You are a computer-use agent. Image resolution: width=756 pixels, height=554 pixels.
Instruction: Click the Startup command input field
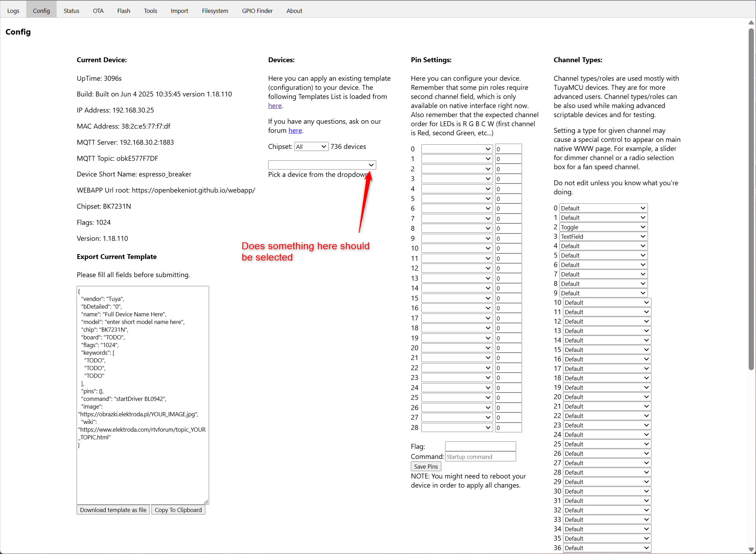point(480,456)
